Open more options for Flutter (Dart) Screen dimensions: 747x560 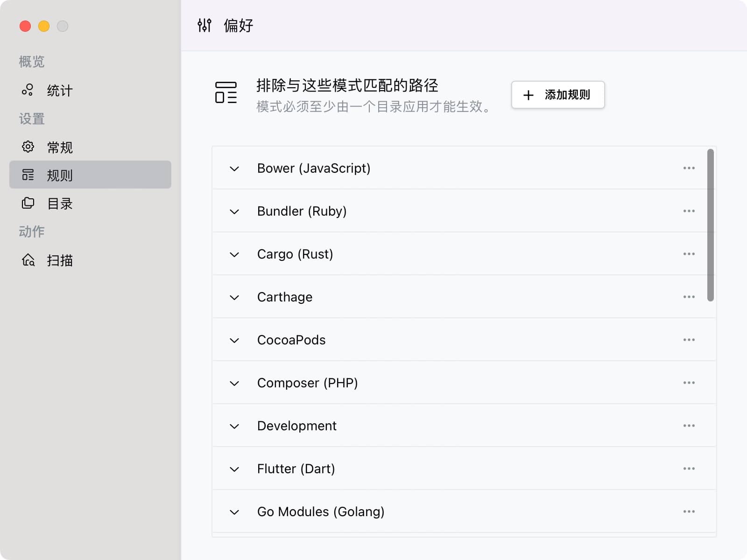point(689,469)
